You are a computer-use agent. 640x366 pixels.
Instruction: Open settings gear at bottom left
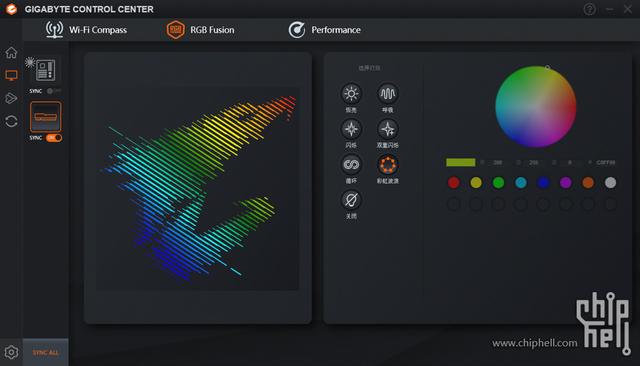11,352
